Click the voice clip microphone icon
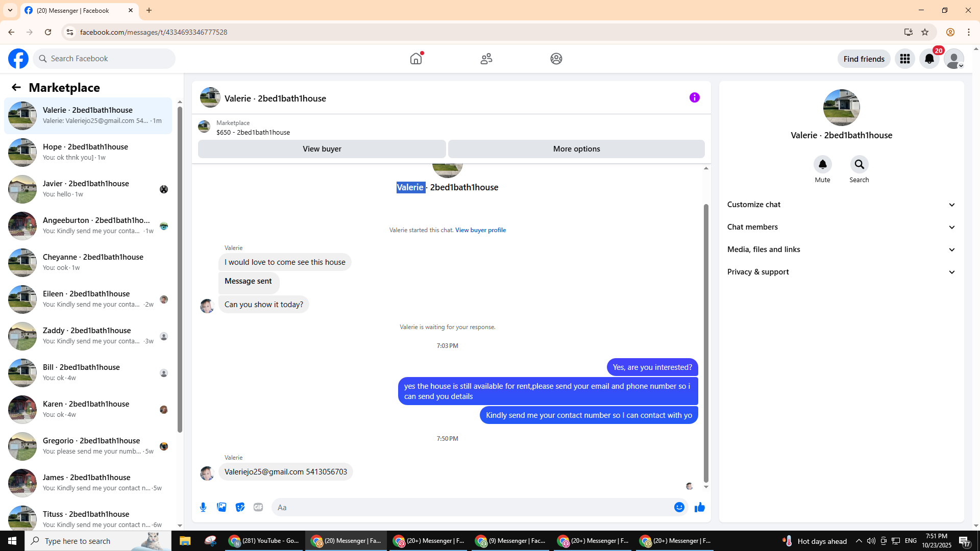This screenshot has height=551, width=980. (x=203, y=507)
